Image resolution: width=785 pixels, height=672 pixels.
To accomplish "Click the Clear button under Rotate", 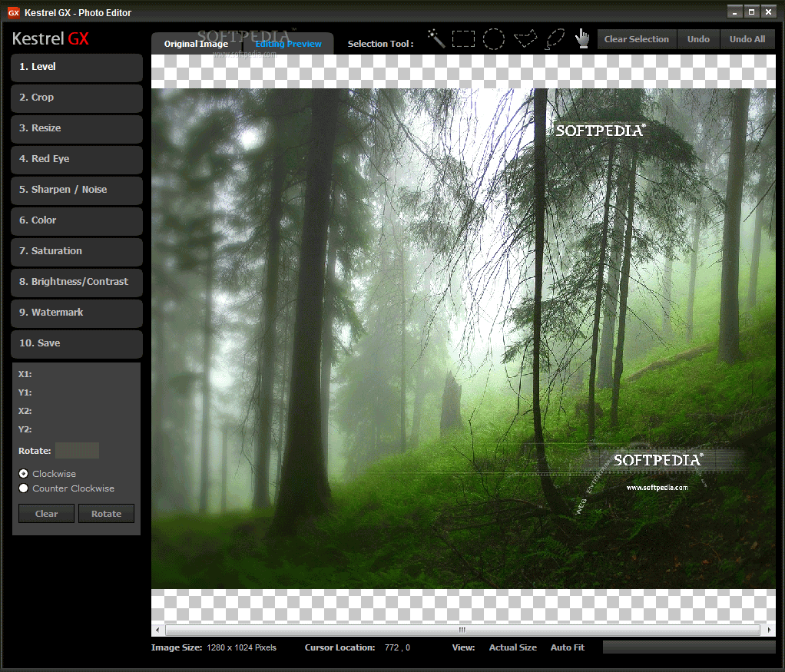I will (47, 513).
